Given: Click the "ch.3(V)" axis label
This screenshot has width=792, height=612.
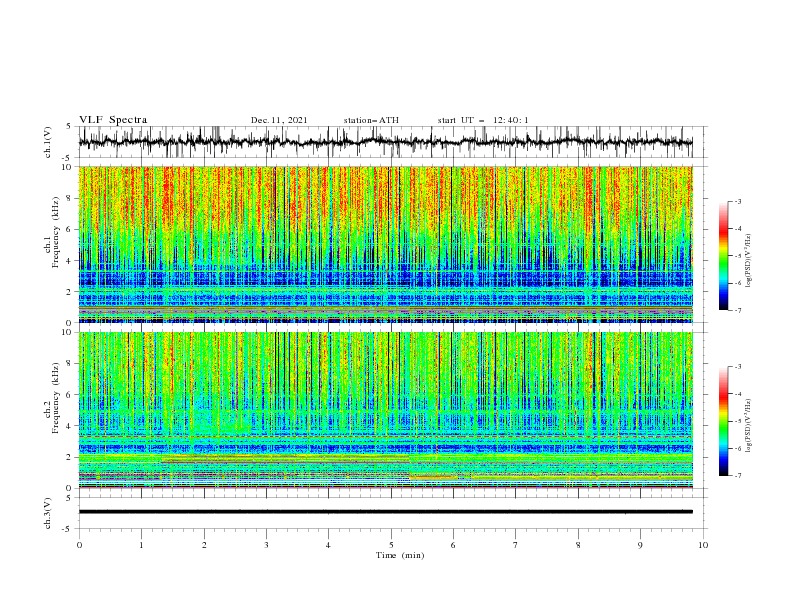Looking at the screenshot, I should (48, 513).
